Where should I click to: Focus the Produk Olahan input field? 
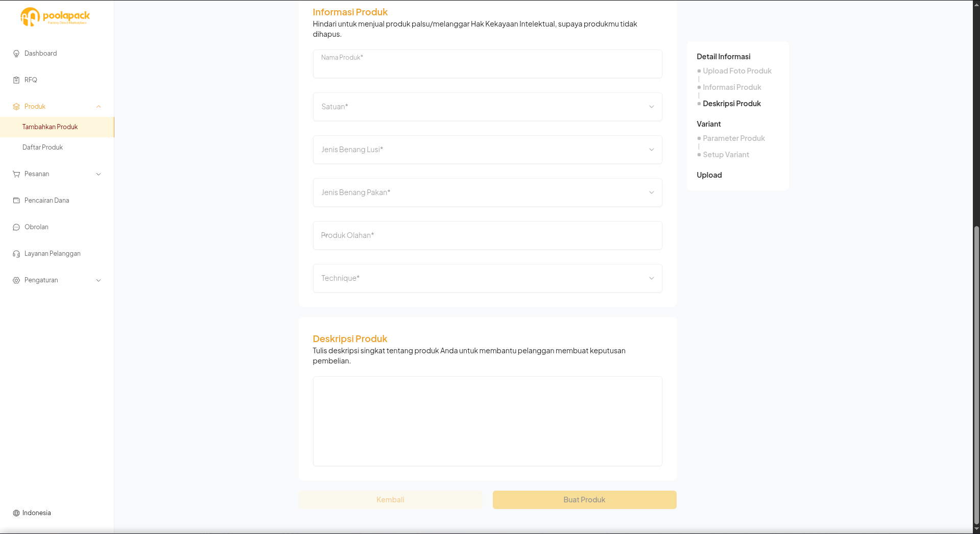coord(487,235)
